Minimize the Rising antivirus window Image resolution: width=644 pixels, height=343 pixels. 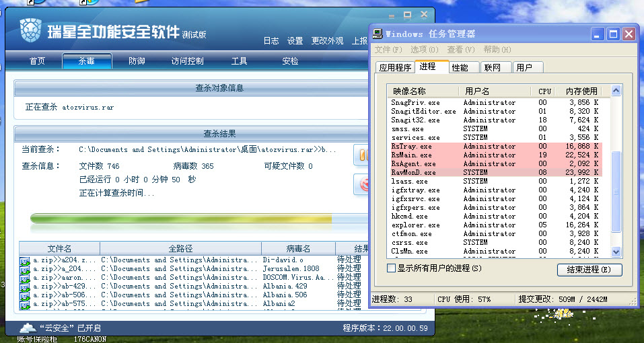(x=392, y=15)
